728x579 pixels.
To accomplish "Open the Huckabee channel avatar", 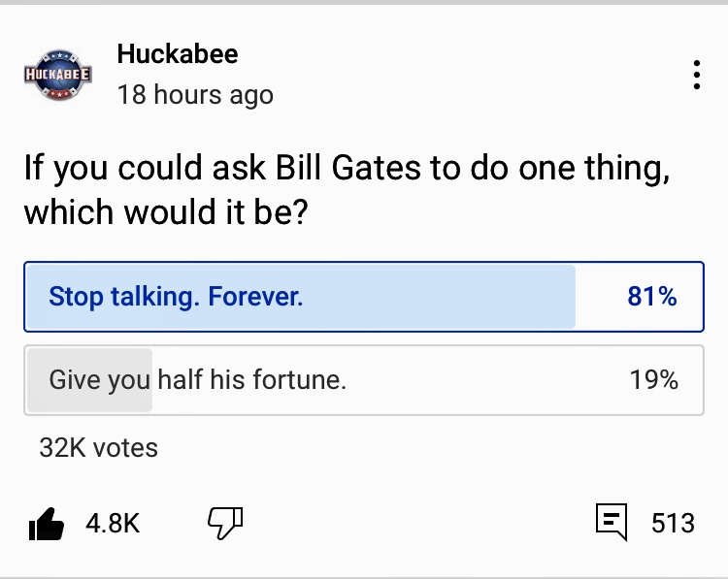I will pyautogui.click(x=58, y=75).
